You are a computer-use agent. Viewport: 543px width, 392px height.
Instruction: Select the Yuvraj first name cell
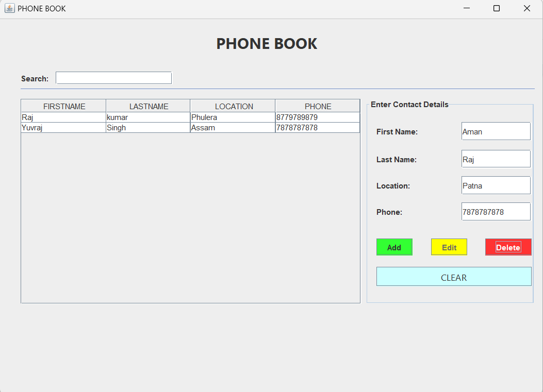coord(64,128)
